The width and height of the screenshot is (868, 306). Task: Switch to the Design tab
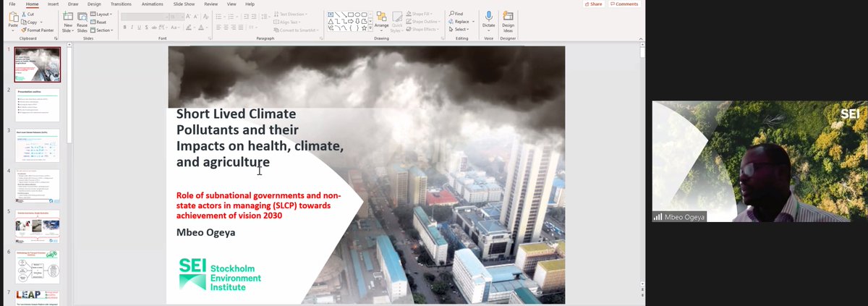[x=95, y=4]
